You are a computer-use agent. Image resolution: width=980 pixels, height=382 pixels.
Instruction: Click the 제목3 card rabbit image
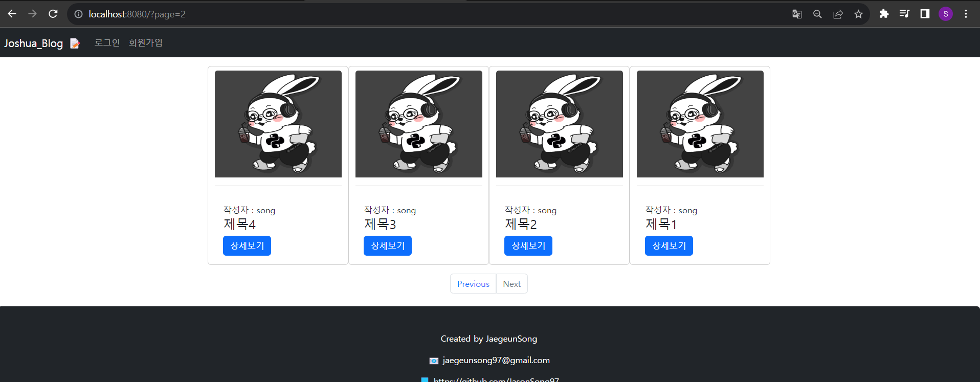pos(419,124)
